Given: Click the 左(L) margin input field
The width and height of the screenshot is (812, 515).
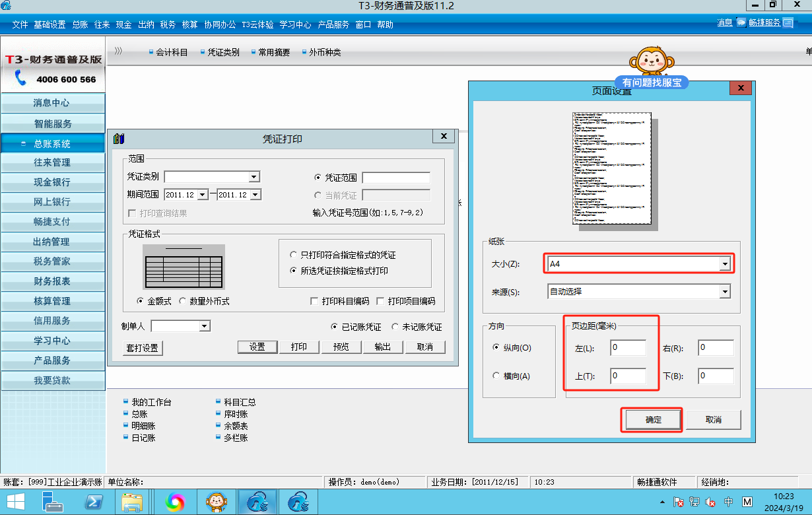Looking at the screenshot, I should (628, 347).
